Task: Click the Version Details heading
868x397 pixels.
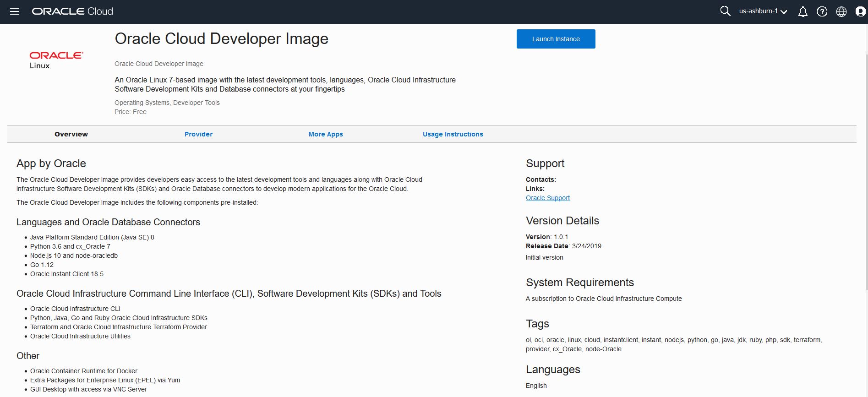Action: pyautogui.click(x=562, y=221)
